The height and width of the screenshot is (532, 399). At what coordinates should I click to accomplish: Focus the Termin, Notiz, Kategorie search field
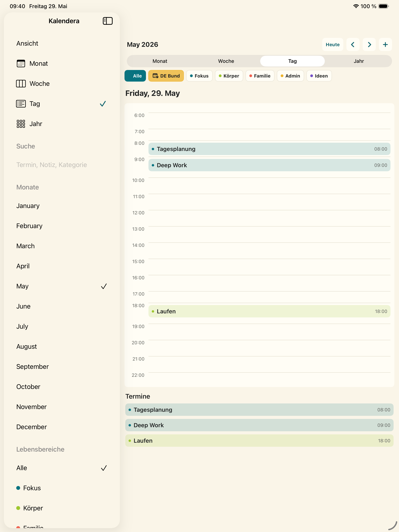point(62,165)
